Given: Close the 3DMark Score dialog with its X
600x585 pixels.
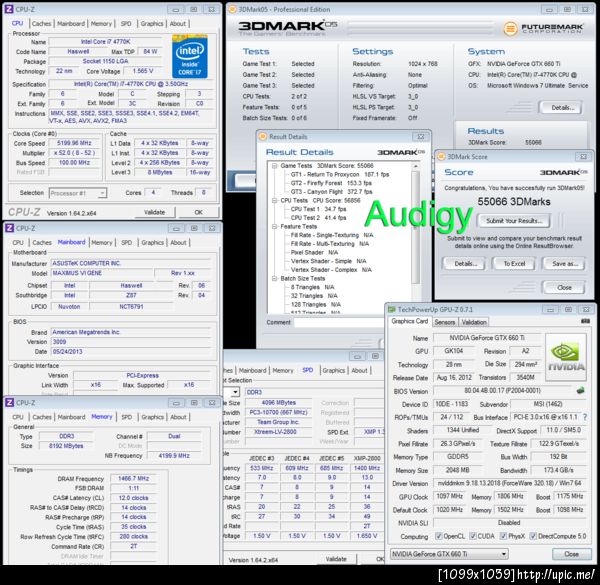Looking at the screenshot, I should coord(584,156).
